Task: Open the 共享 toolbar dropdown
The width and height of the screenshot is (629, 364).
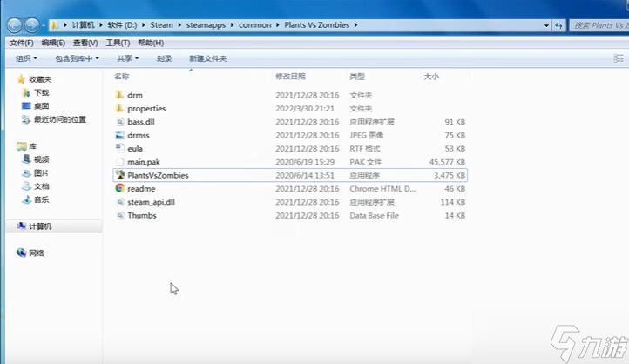Action: click(x=127, y=58)
